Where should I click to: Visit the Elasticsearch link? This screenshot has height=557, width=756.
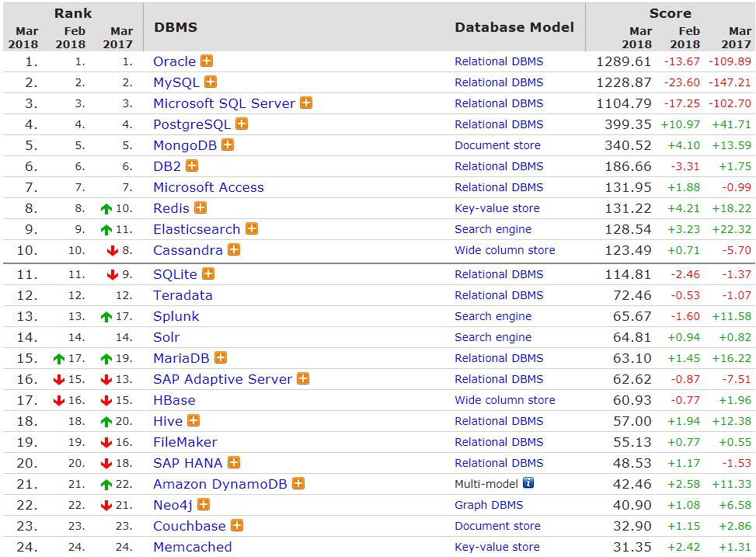coord(197,229)
